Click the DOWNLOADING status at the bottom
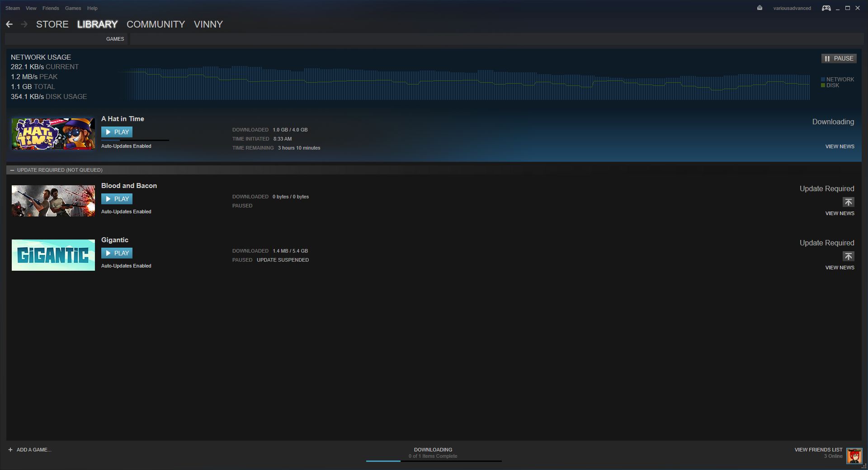The image size is (868, 470). tap(433, 450)
